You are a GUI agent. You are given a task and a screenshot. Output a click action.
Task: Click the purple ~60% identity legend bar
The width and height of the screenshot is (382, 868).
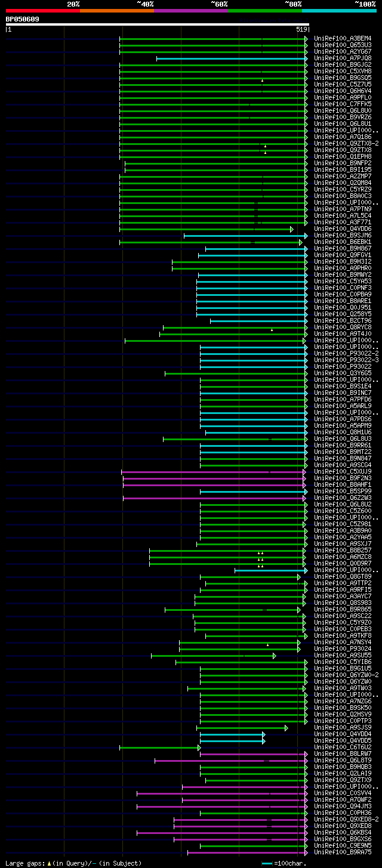(x=190, y=10)
